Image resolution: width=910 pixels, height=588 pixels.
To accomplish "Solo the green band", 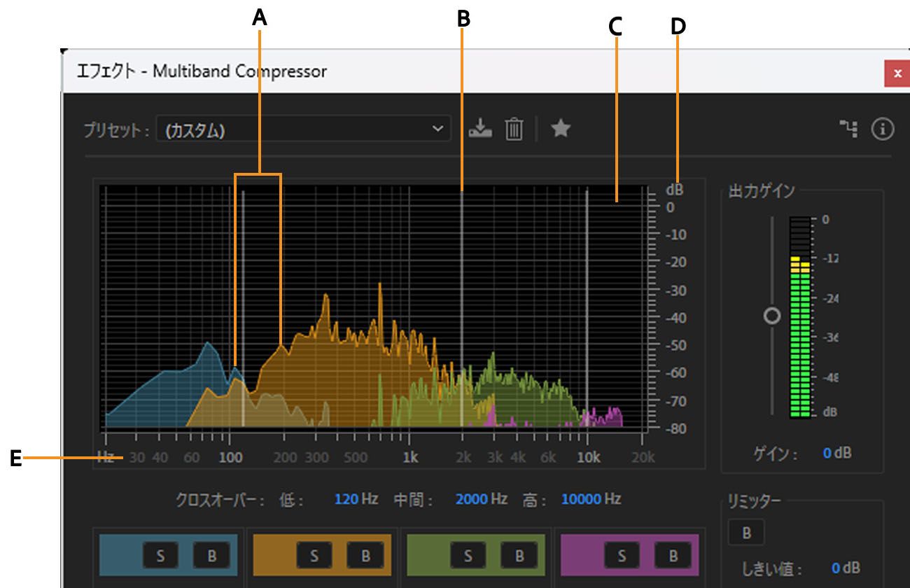I will point(468,556).
